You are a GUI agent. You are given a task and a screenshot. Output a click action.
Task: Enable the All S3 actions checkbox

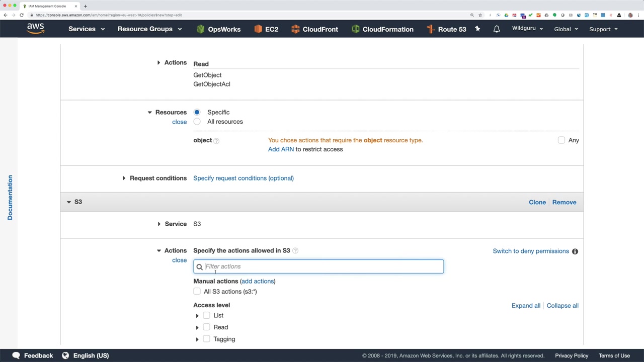point(197,292)
